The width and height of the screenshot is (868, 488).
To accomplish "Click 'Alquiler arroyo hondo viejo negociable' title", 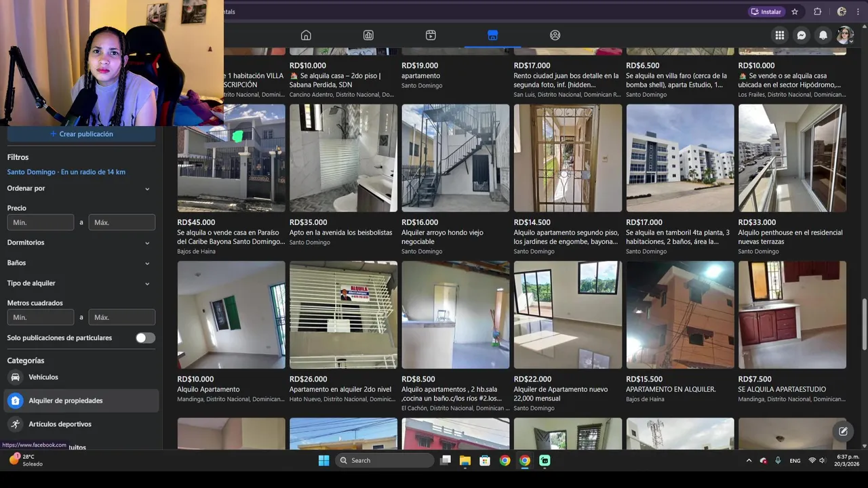I will tap(442, 237).
